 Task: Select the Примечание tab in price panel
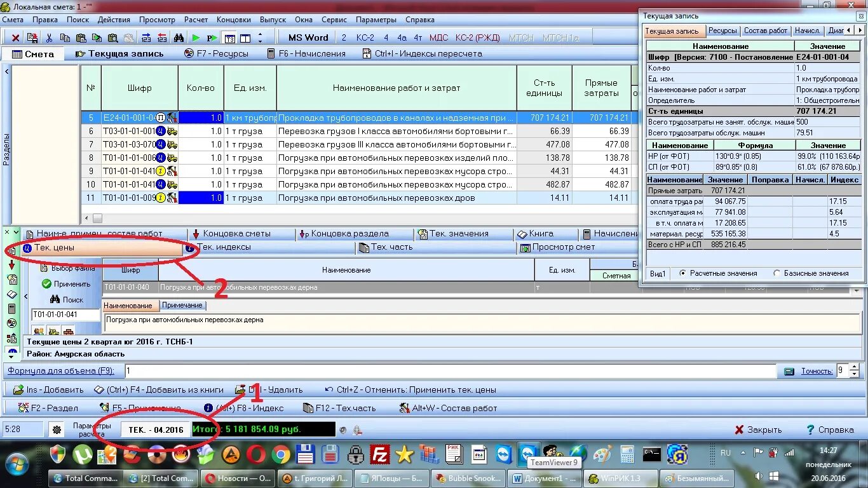pyautogui.click(x=182, y=306)
